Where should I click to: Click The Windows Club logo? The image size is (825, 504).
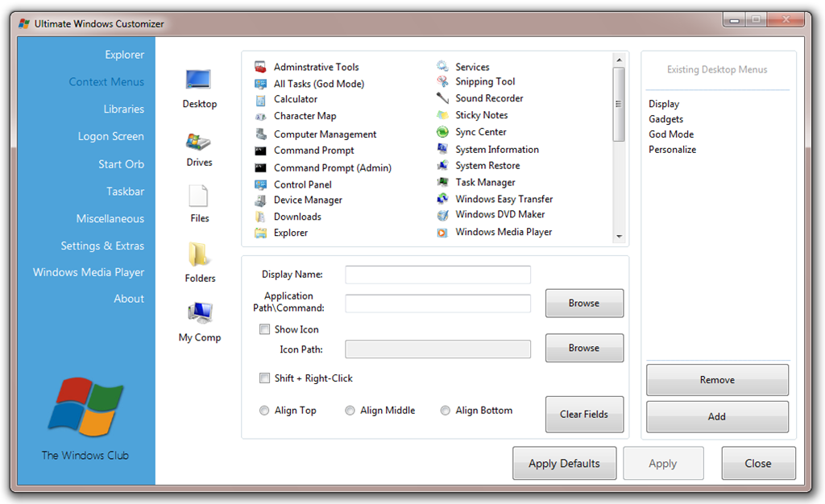coord(85,407)
